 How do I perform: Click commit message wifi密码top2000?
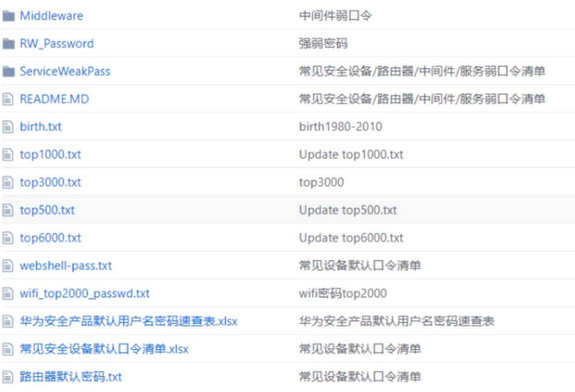[x=343, y=293]
